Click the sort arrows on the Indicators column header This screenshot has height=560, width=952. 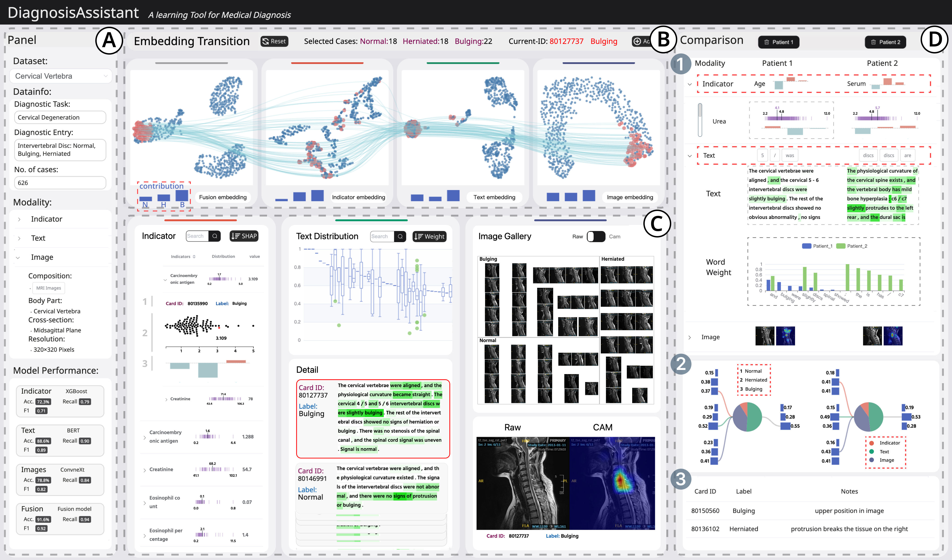(195, 257)
